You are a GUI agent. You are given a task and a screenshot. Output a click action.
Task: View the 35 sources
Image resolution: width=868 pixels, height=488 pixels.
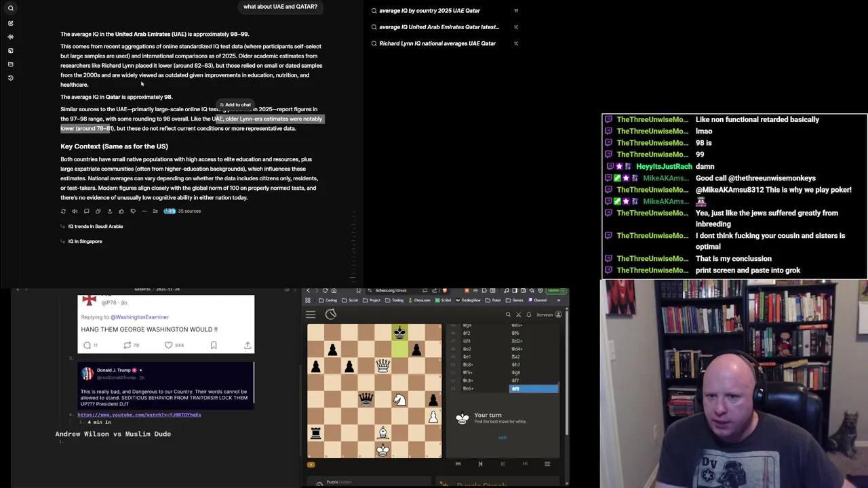coord(182,211)
